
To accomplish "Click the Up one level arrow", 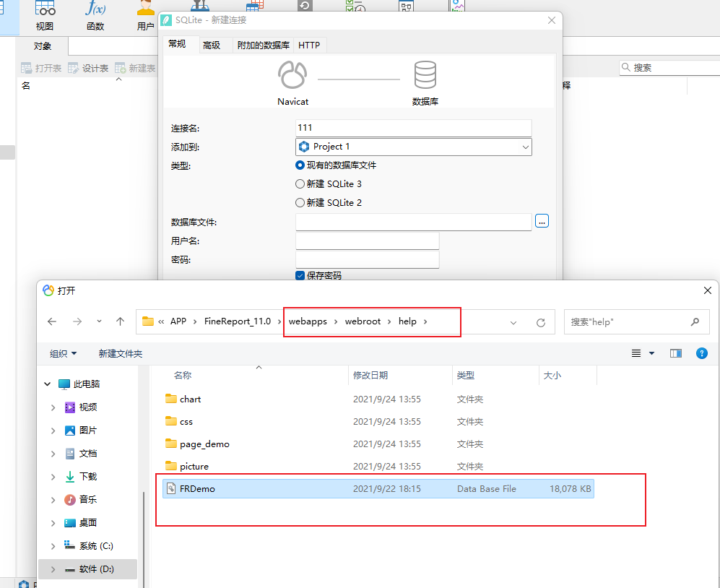I will 121,321.
